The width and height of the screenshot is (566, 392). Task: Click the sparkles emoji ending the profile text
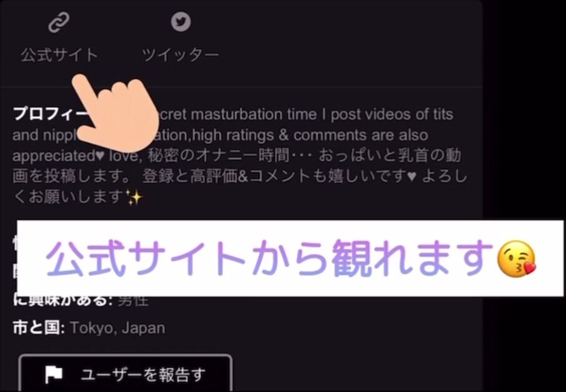[x=134, y=197]
